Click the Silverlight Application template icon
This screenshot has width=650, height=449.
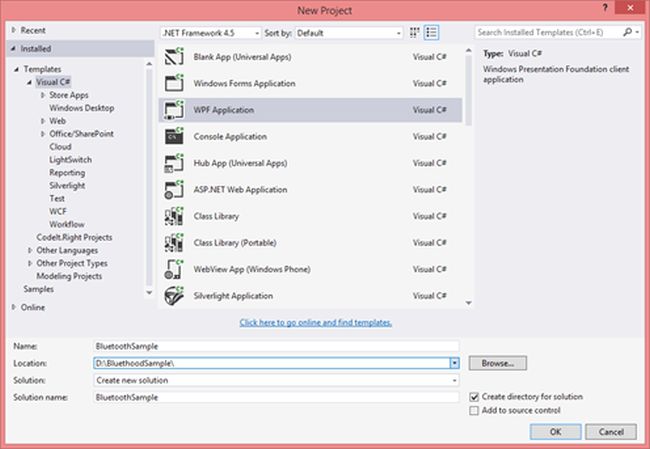[174, 296]
